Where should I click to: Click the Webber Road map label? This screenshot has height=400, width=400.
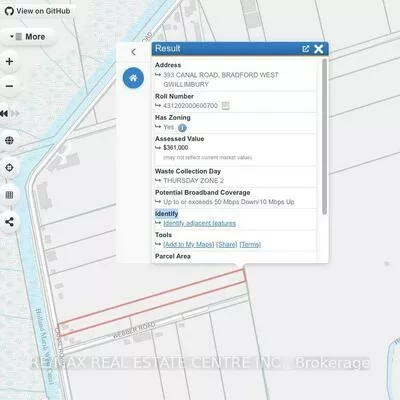pos(134,330)
